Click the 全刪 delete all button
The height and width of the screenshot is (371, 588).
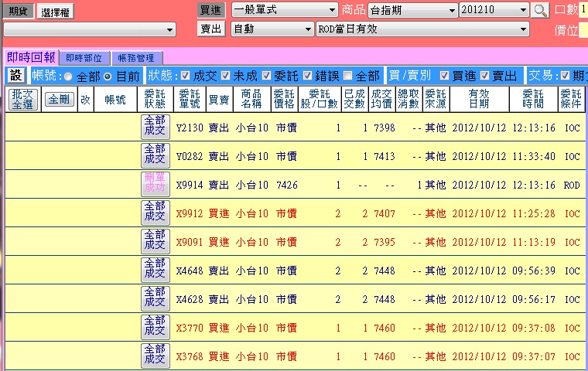(x=60, y=99)
